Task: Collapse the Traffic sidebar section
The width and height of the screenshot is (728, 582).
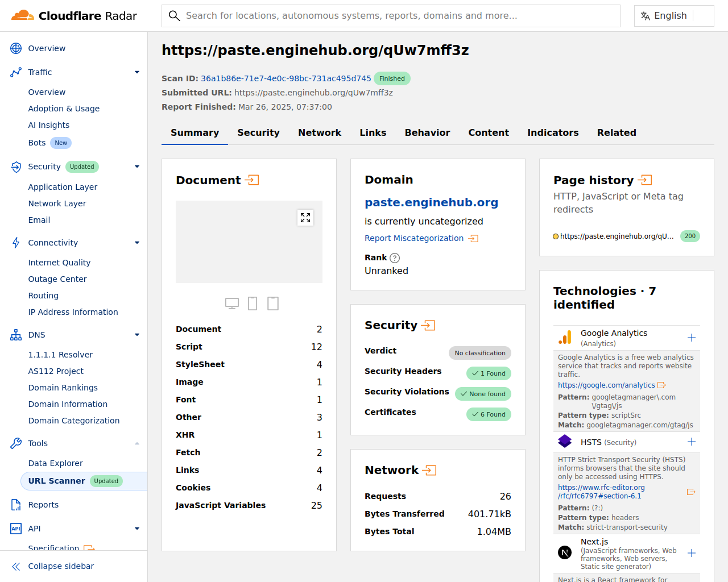Action: click(137, 72)
